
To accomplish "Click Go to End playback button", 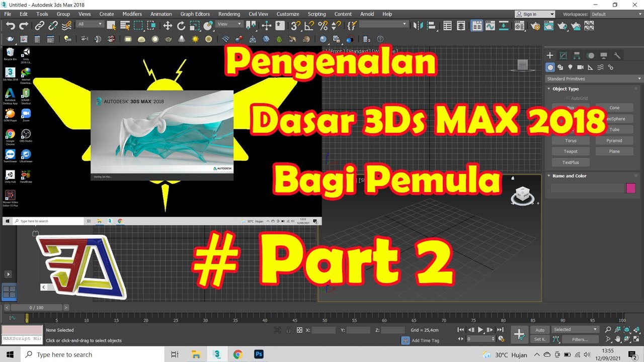I will pos(500,330).
